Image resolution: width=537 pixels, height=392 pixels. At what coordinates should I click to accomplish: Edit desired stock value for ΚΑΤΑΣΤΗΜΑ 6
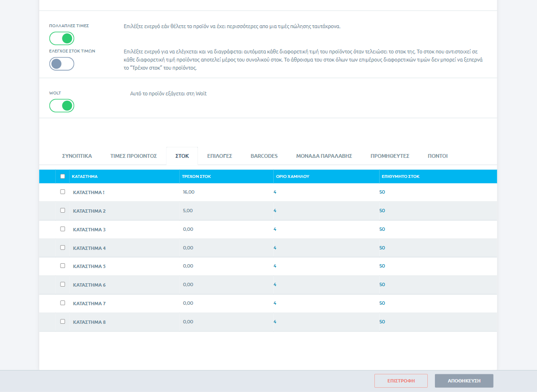click(x=382, y=285)
